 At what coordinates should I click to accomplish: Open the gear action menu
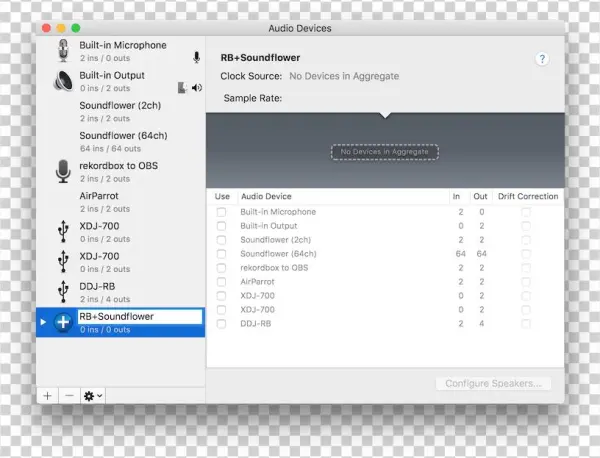point(93,396)
